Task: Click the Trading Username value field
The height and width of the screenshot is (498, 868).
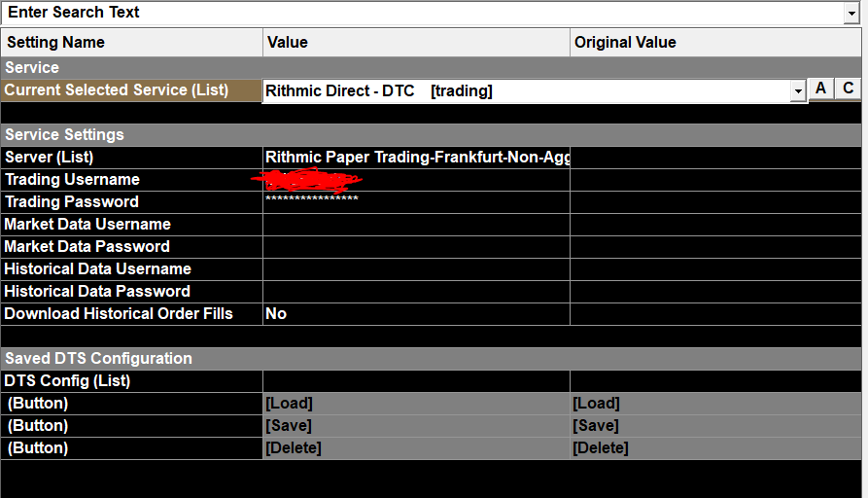Action: pos(416,180)
